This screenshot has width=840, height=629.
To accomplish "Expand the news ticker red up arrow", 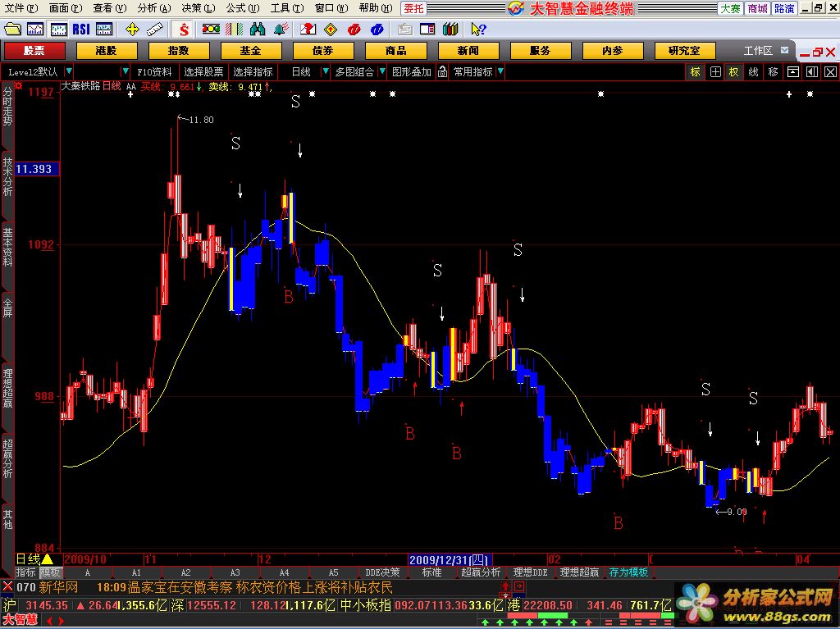I will 504,586.
